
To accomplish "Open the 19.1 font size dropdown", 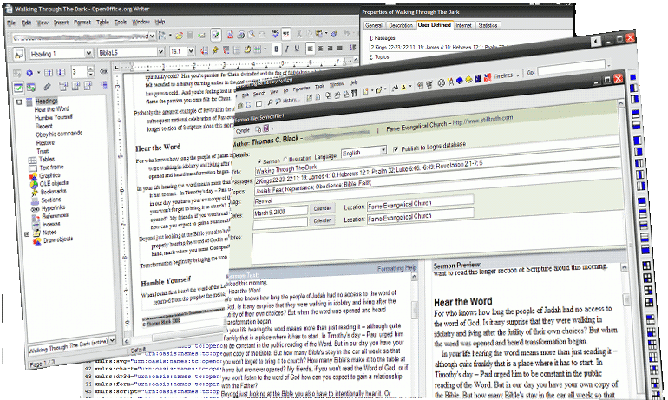I will 191,51.
